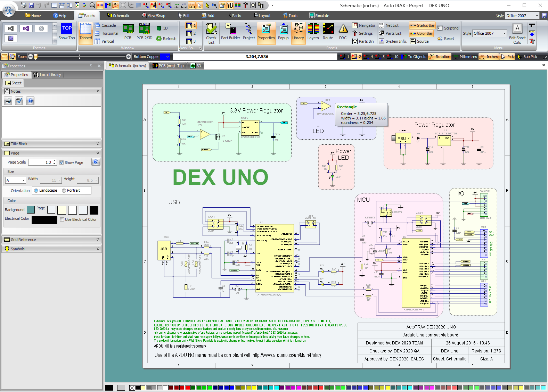This screenshot has width=548, height=392.
Task: Toggle the Status Bar option
Action: 422,25
